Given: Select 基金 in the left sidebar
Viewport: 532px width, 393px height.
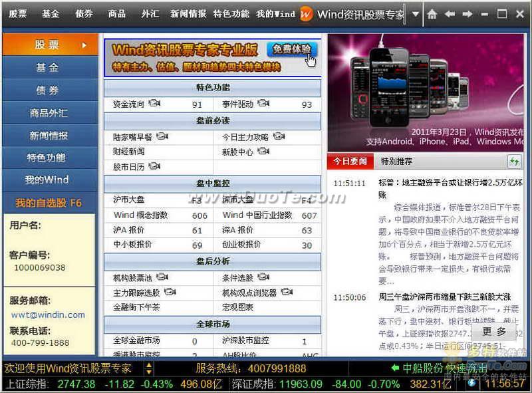Looking at the screenshot, I should point(51,67).
